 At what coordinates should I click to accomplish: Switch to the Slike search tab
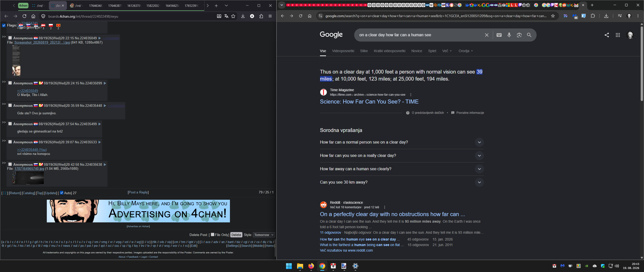[364, 51]
